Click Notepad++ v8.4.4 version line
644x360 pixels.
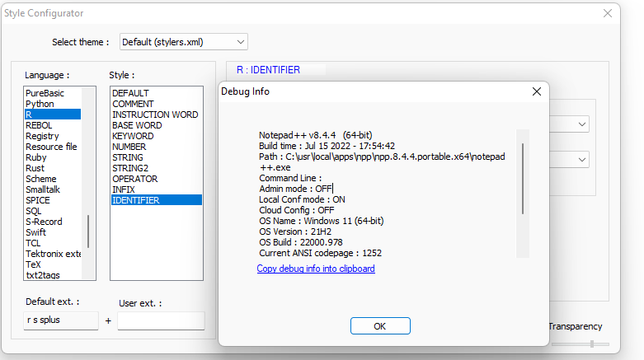[316, 135]
